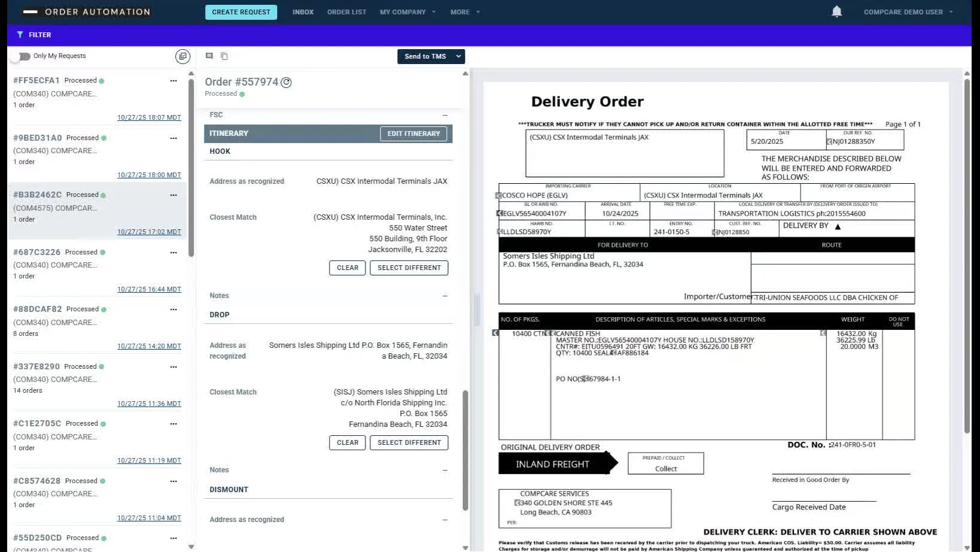This screenshot has height=552, width=980.
Task: Open the notifications bell
Action: (x=836, y=11)
